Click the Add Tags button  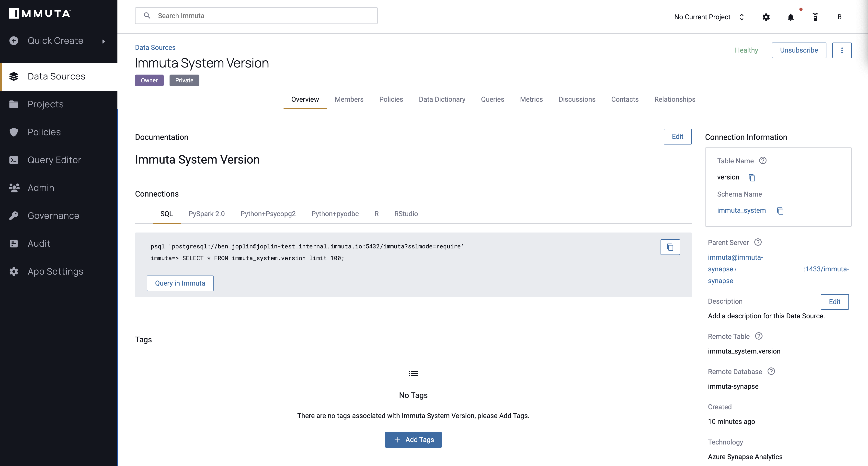pos(413,440)
